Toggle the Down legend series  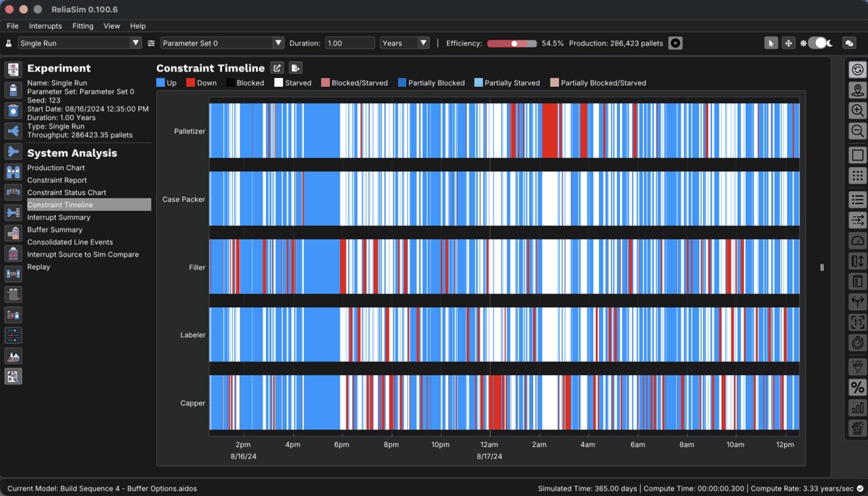tap(201, 83)
